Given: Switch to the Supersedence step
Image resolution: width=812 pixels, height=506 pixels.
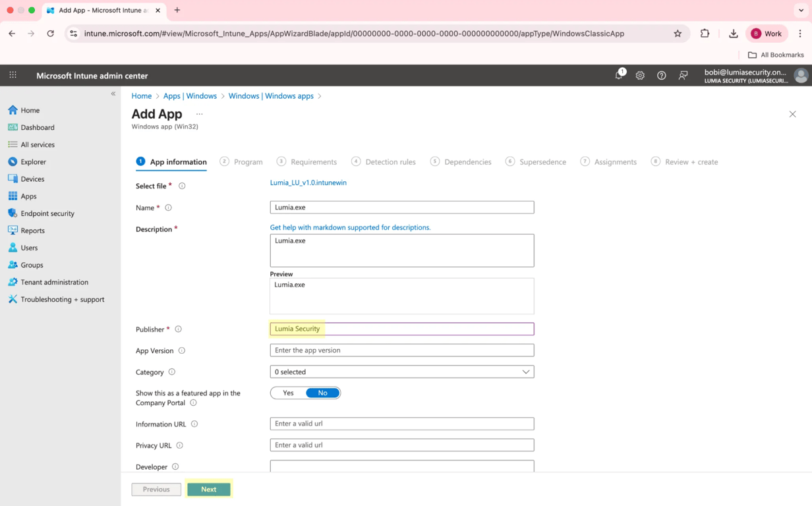Looking at the screenshot, I should pos(536,161).
